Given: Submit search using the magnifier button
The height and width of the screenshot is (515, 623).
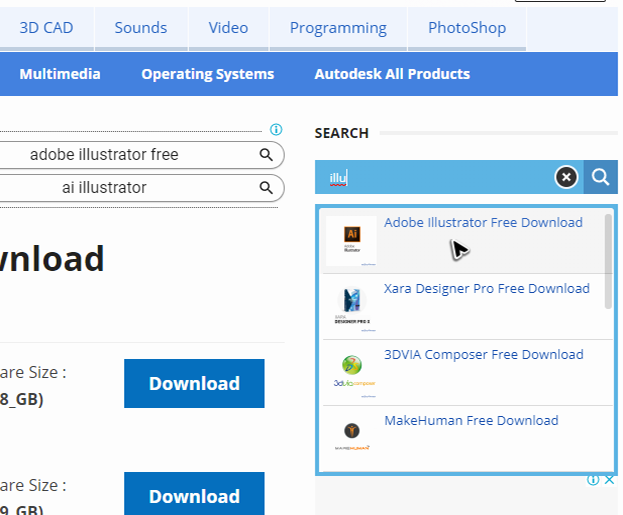Looking at the screenshot, I should (x=600, y=177).
